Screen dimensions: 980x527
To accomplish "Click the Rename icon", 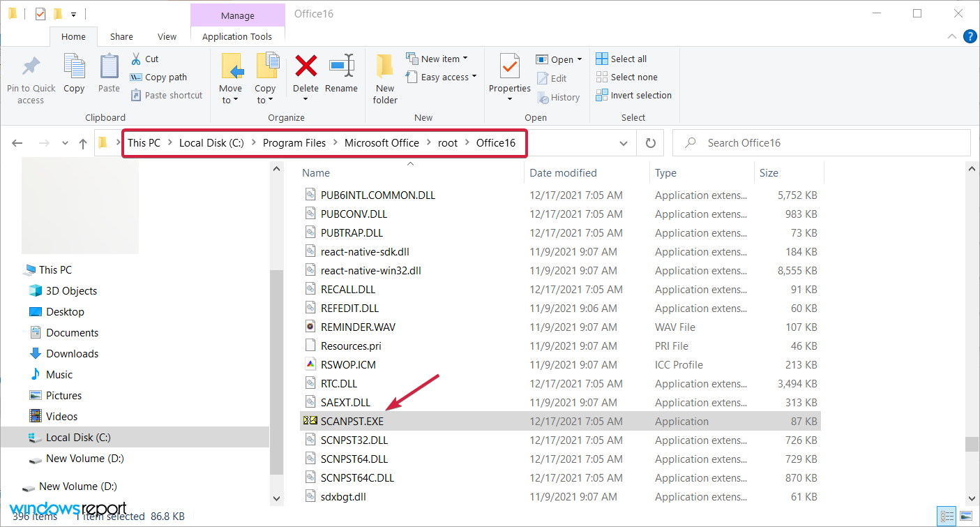I will coord(342,66).
